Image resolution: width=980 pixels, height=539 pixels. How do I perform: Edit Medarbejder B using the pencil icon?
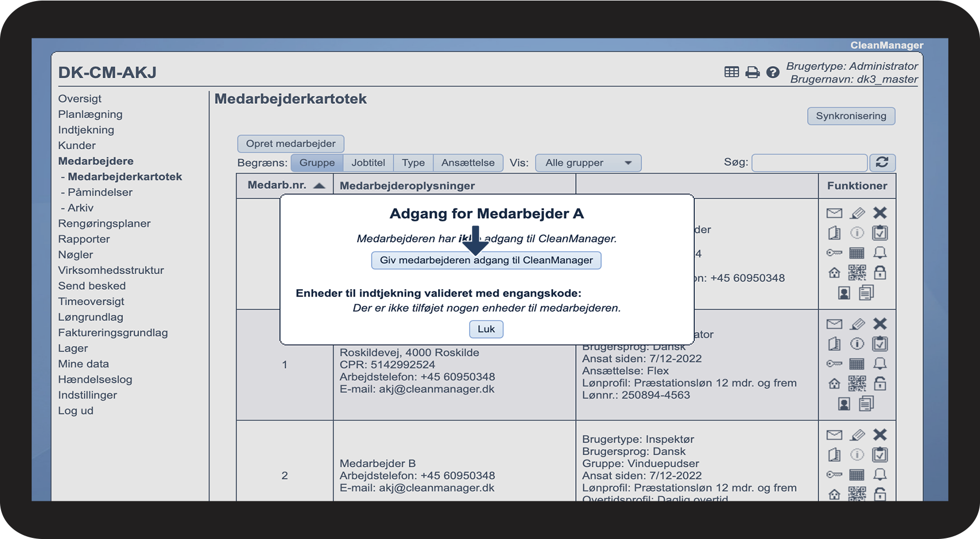pos(857,435)
